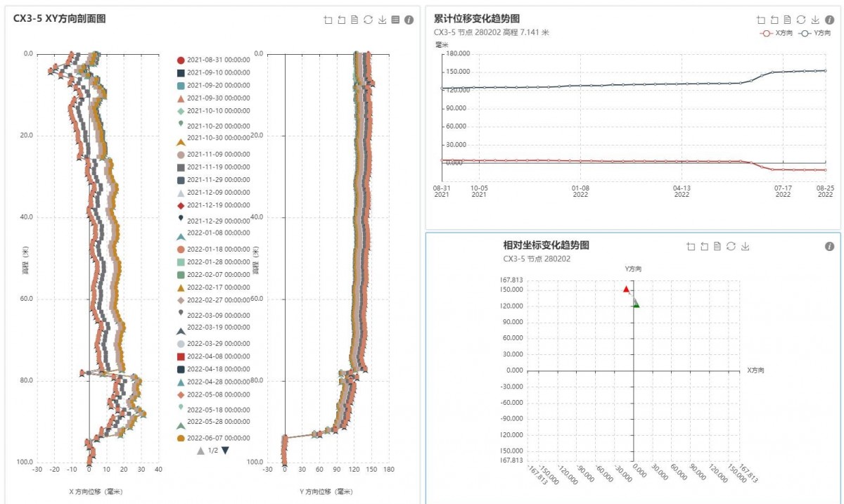Screen dimensions: 844x504
Task: Download the CX3-5 profile chart as image
Action: (382, 20)
